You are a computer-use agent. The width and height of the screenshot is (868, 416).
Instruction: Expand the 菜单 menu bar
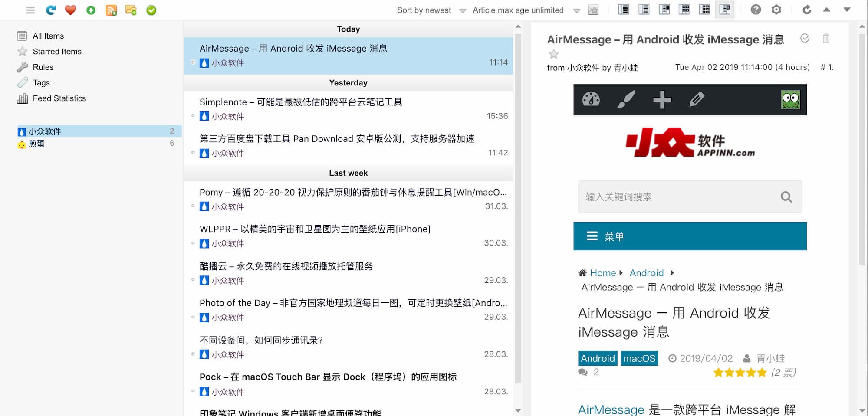coord(690,236)
